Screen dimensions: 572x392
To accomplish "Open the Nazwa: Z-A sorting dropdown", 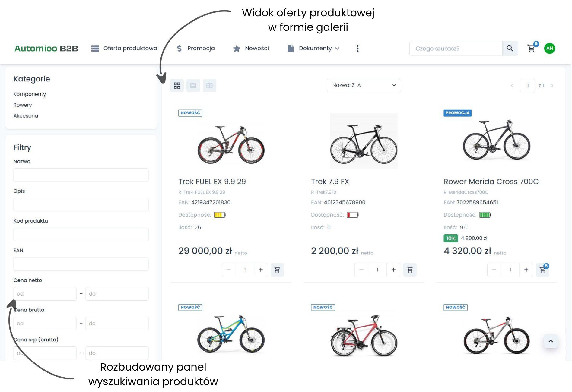I will click(364, 85).
